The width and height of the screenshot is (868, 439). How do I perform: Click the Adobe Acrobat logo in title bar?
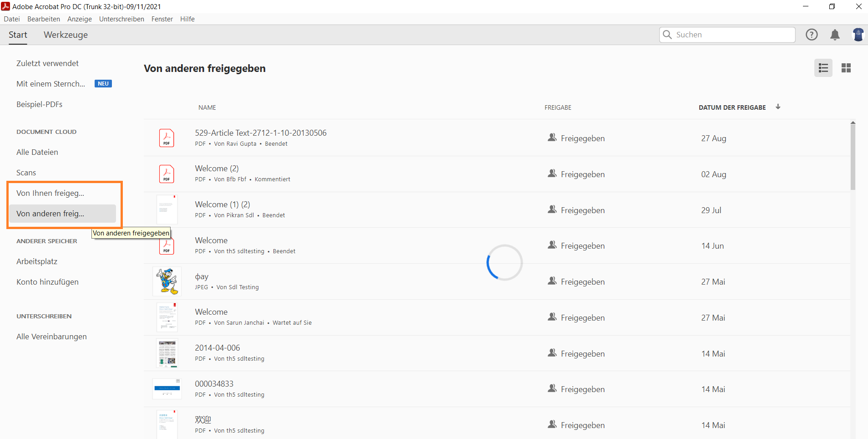(5, 6)
